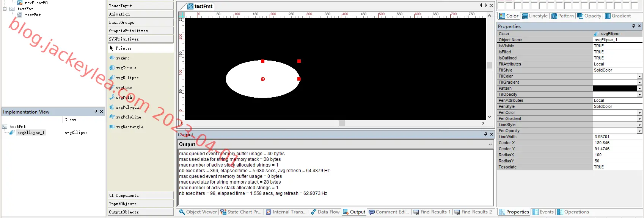644x218 pixels.
Task: Switch to the Operations tab
Action: coord(573,212)
